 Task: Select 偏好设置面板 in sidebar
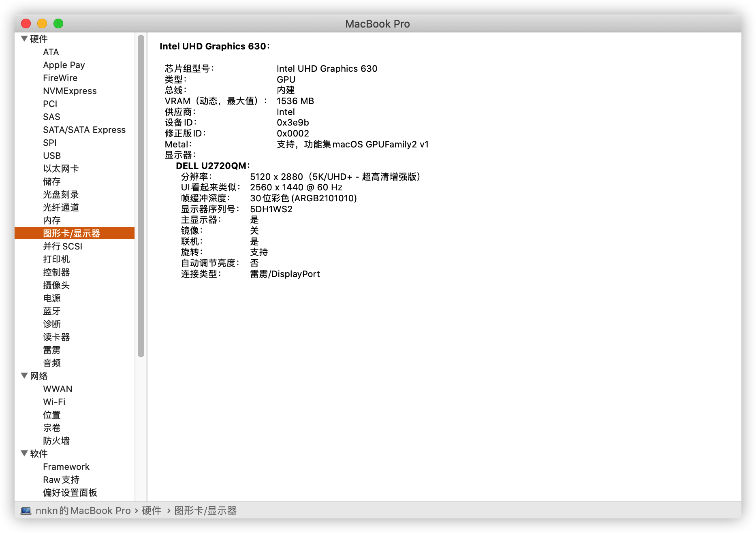pyautogui.click(x=70, y=492)
